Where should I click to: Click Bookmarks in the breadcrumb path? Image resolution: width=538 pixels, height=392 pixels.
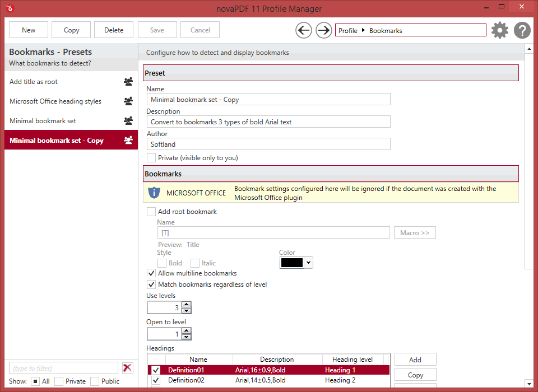tap(386, 31)
